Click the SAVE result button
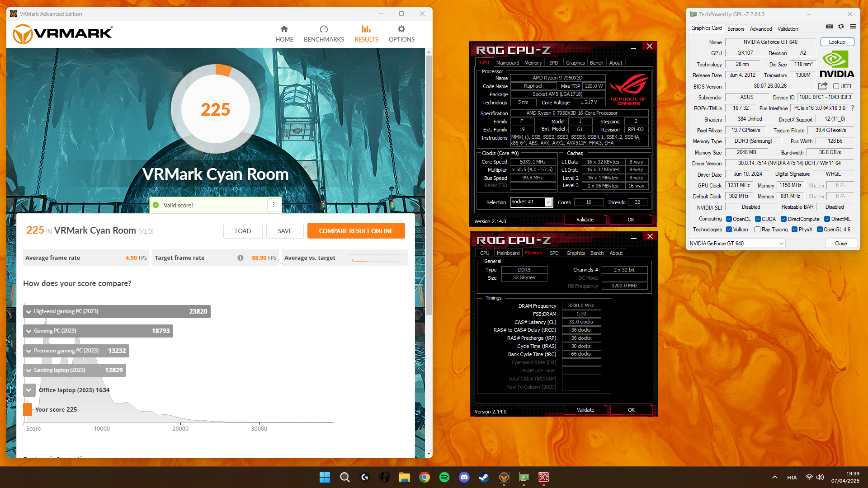This screenshot has width=868, height=488. (x=285, y=231)
